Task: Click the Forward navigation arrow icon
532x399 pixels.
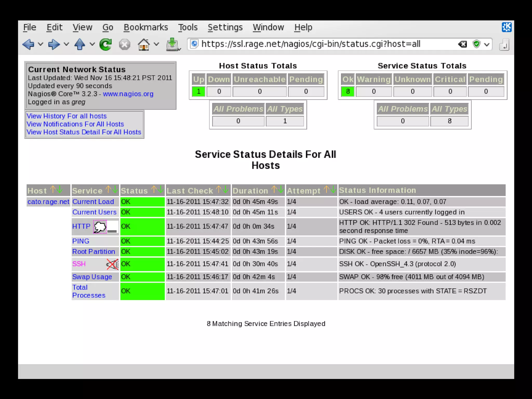Action: (54, 44)
